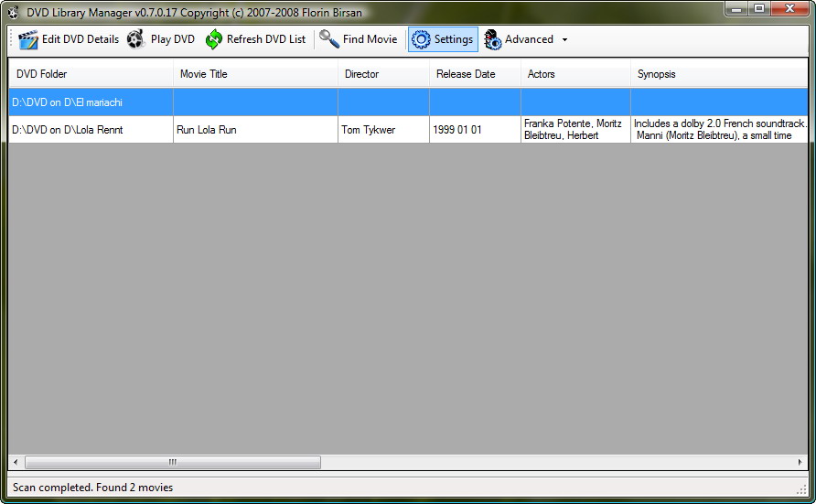Click the Tom Tykwer director cell

(x=382, y=130)
